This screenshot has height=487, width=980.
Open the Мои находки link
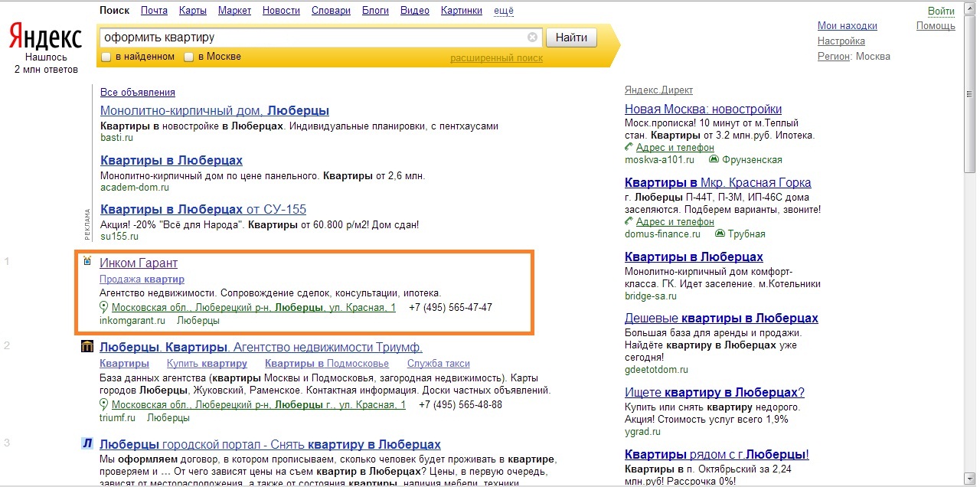click(848, 26)
